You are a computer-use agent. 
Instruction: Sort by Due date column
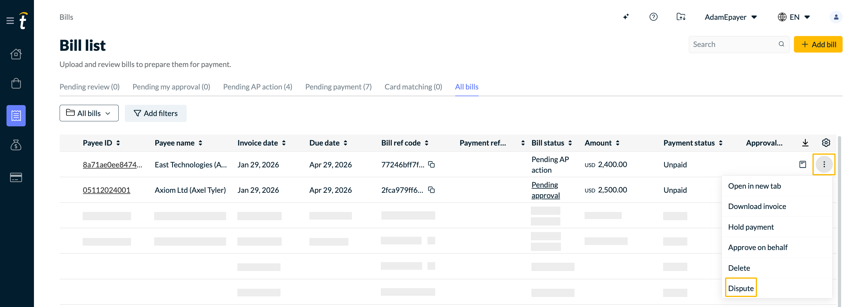[345, 143]
